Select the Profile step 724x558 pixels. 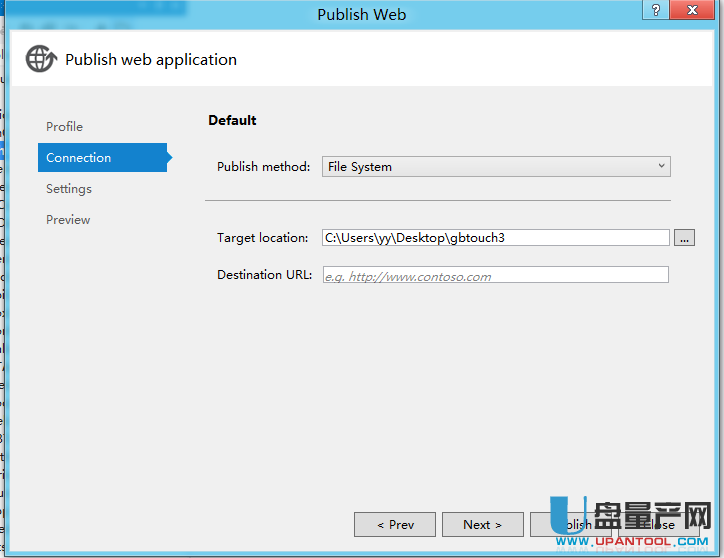point(64,127)
